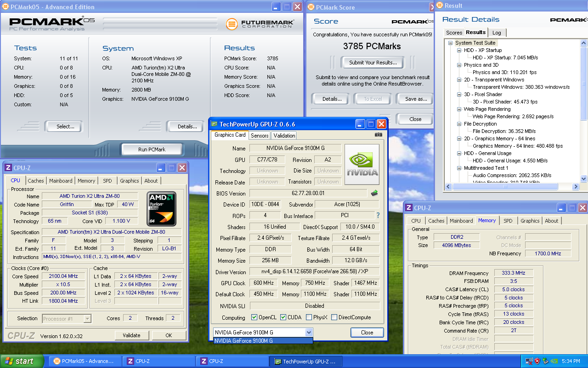
Task: Click the PCMark Score window title icon
Action: coord(311,7)
